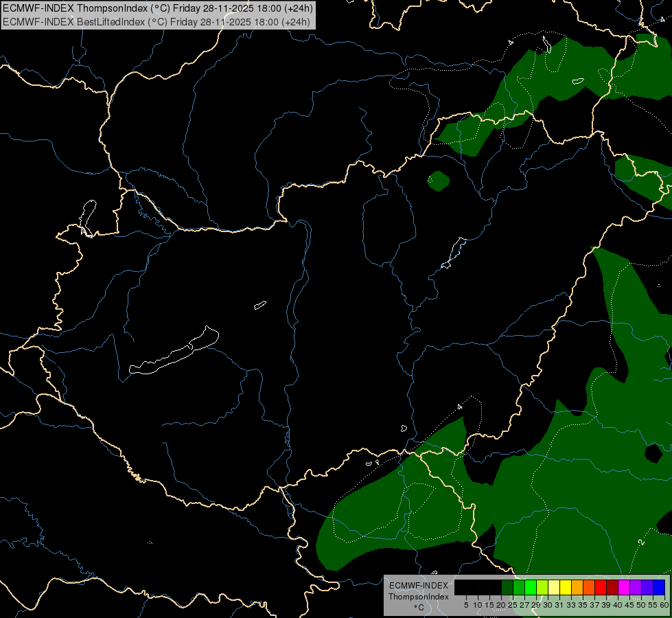Click the legend tick value 45
Screen dimensions: 672x618
point(629,605)
